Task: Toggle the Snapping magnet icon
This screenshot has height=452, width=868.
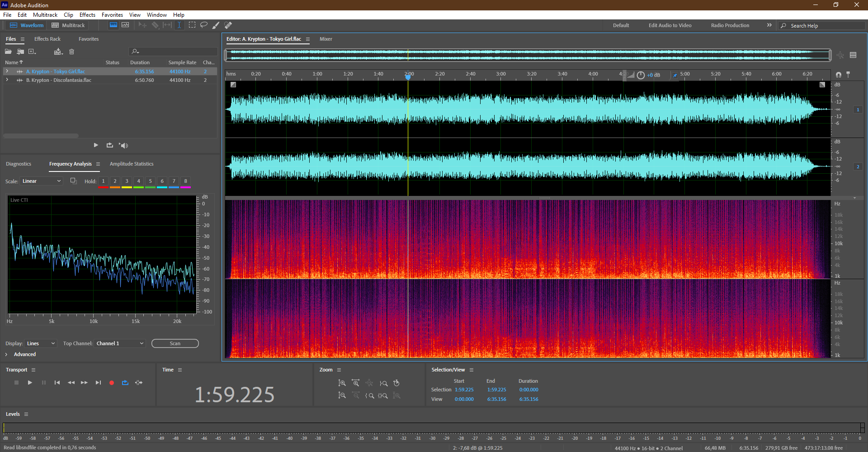Action: [x=839, y=74]
